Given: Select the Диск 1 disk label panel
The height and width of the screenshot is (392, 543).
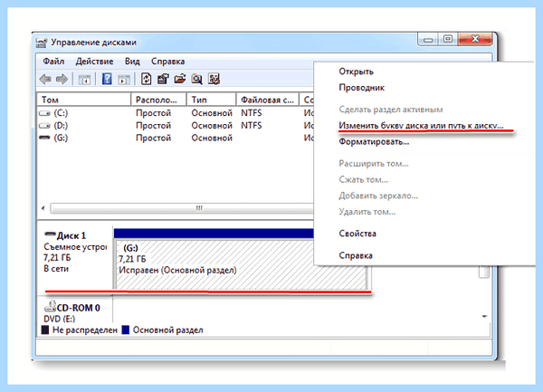Looking at the screenshot, I should (75, 257).
